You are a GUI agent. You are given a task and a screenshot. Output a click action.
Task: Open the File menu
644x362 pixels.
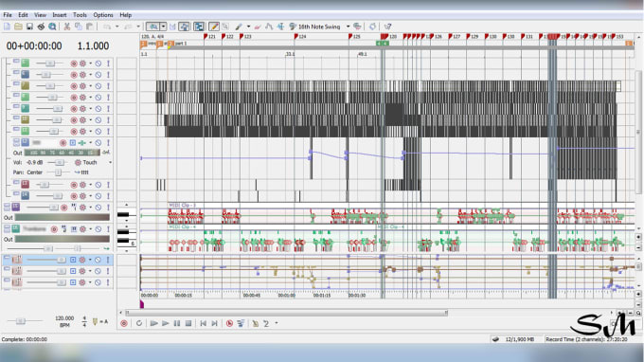(8, 15)
